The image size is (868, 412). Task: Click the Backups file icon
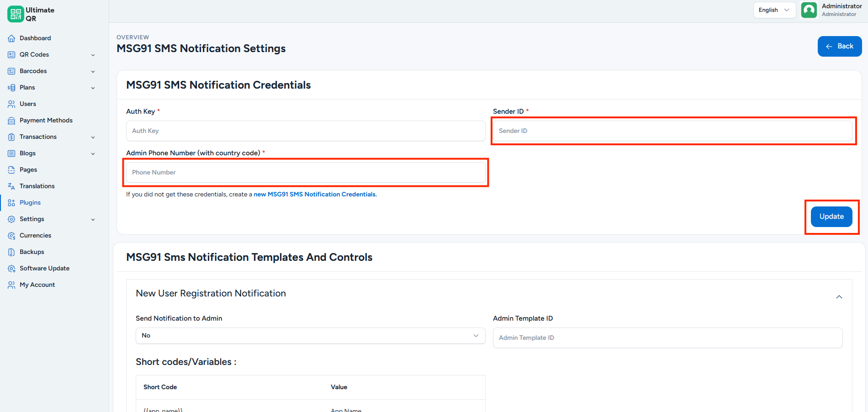tap(11, 252)
